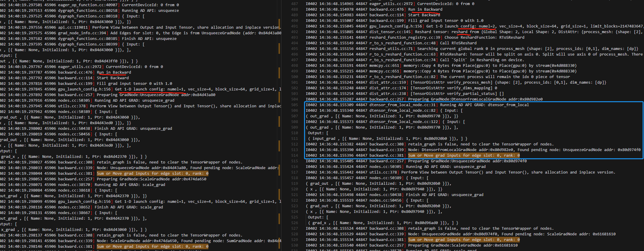This screenshot has width=644, height=251.
Task: Click line number 505 in the right gutter
Action: (x=294, y=105)
